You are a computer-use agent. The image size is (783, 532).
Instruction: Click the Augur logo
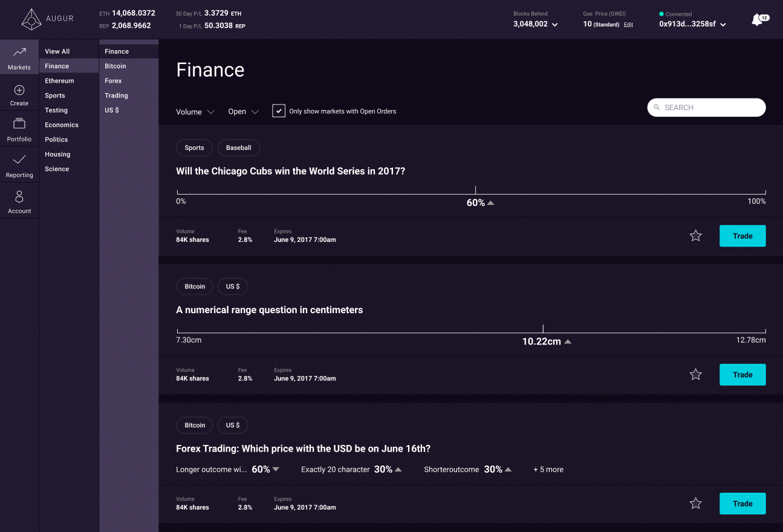32,19
